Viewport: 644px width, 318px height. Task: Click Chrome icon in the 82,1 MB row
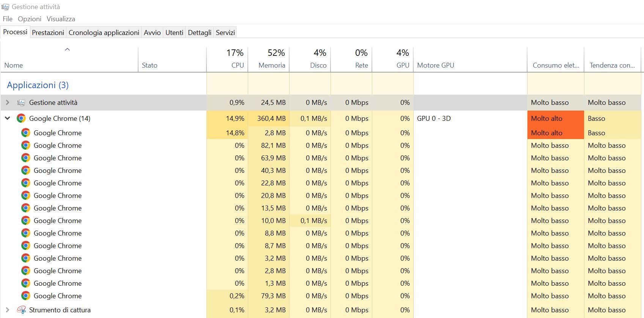pos(26,145)
